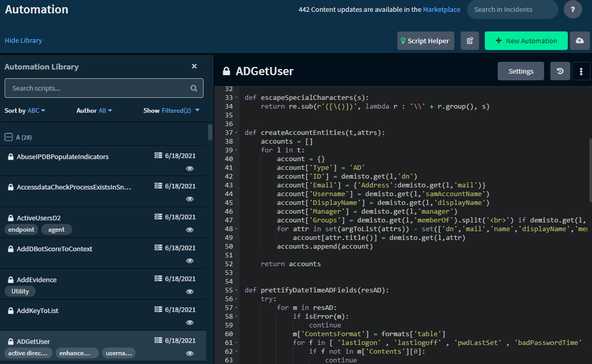
Task: Click the server icon on AbuseIPDBPopulateIndicators row
Action: (x=158, y=155)
